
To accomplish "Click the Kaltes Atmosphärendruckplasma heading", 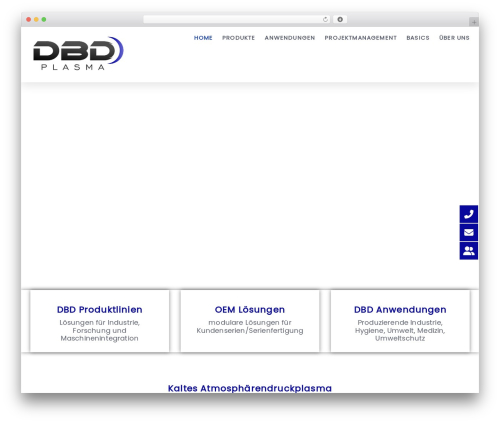I will [250, 388].
